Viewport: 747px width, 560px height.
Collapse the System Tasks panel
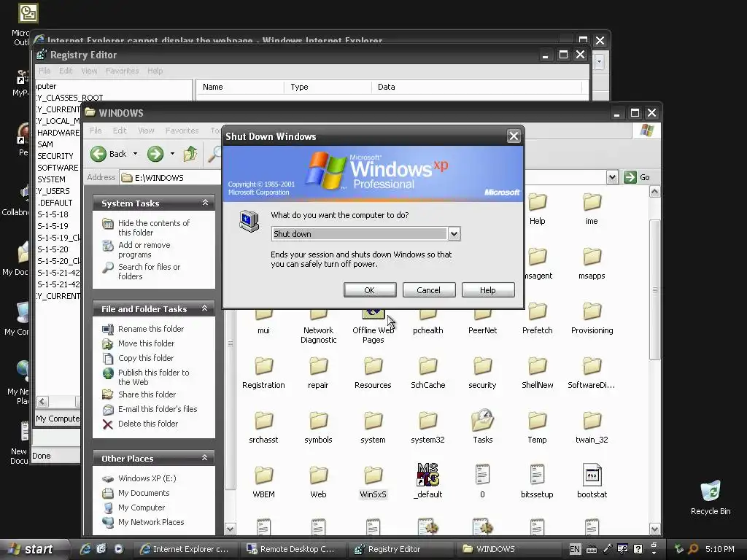(205, 203)
